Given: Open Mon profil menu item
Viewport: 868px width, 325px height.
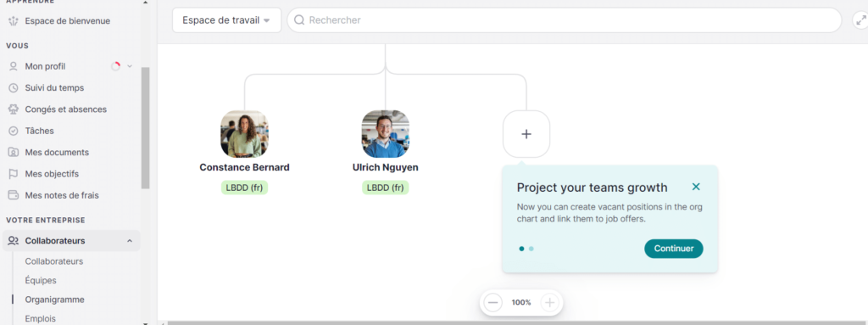Looking at the screenshot, I should point(45,66).
